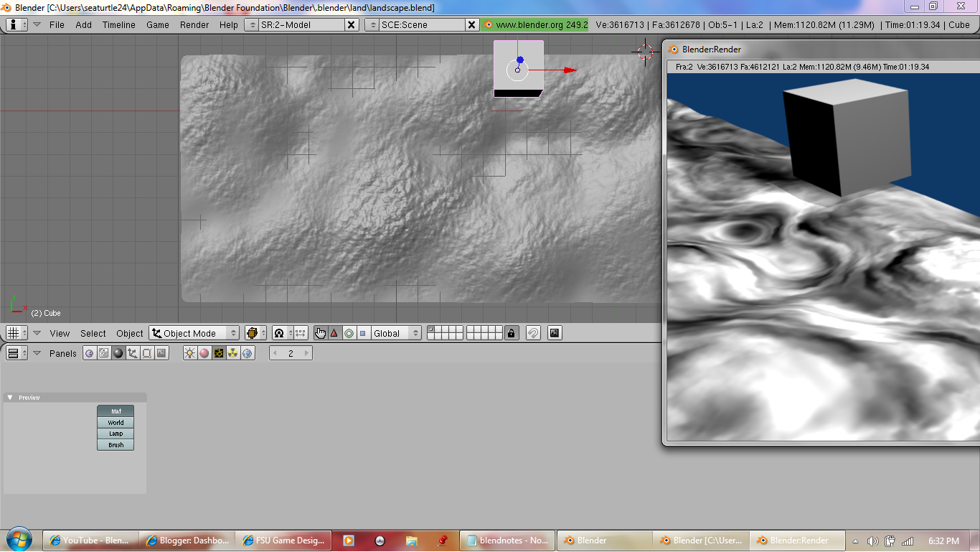980x552 pixels.
Task: Open the viewport draw type cube selector
Action: (x=255, y=333)
